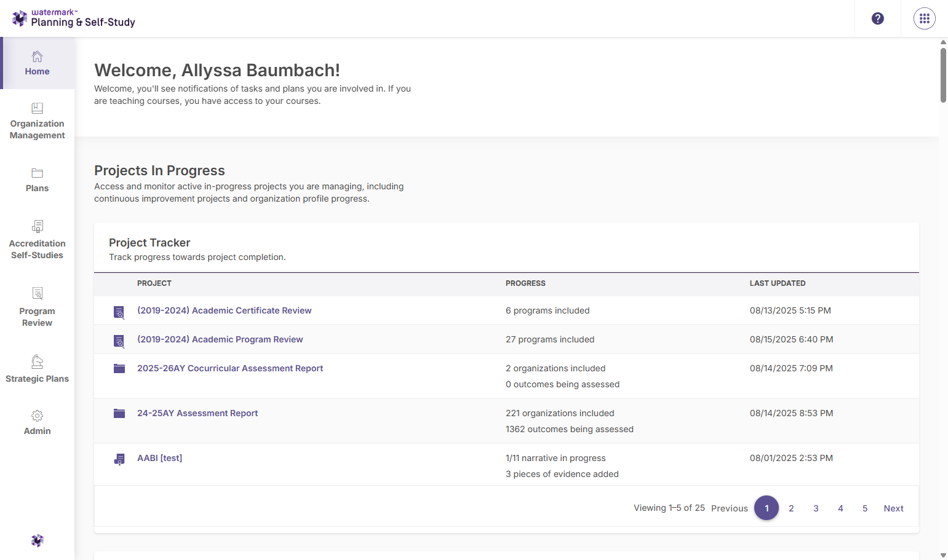Image resolution: width=948 pixels, height=560 pixels.
Task: Click '6 programs included' progress text
Action: pyautogui.click(x=548, y=310)
